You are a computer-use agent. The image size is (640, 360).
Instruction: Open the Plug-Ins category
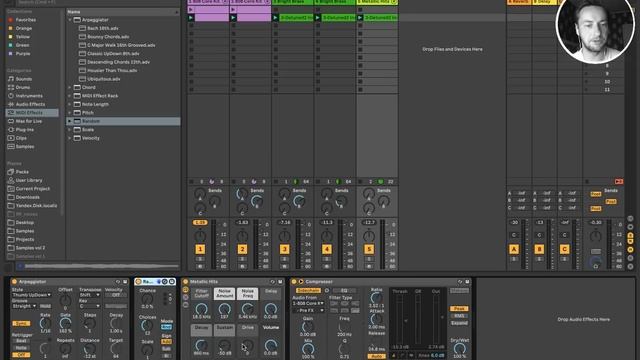24,129
